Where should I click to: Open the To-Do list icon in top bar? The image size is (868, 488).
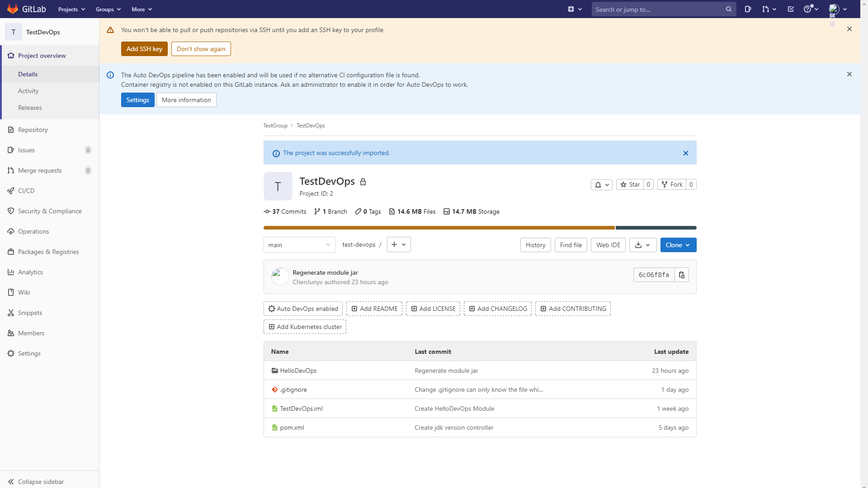coord(791,9)
